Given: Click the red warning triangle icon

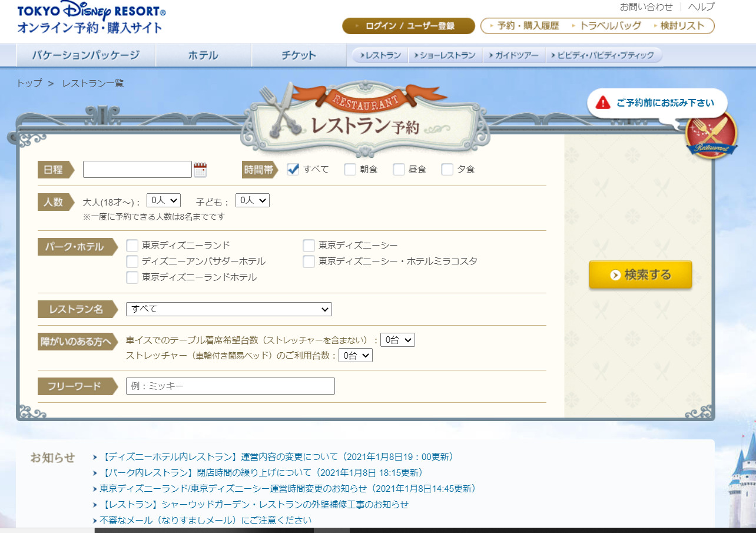Looking at the screenshot, I should click(603, 102).
